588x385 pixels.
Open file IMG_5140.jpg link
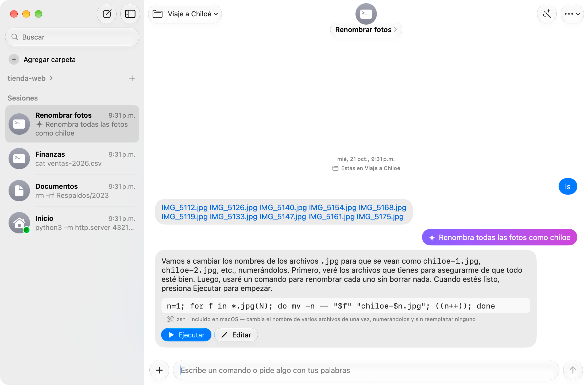283,208
